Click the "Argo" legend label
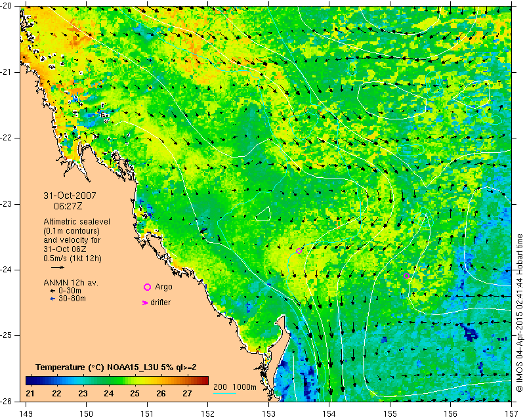 click(163, 287)
